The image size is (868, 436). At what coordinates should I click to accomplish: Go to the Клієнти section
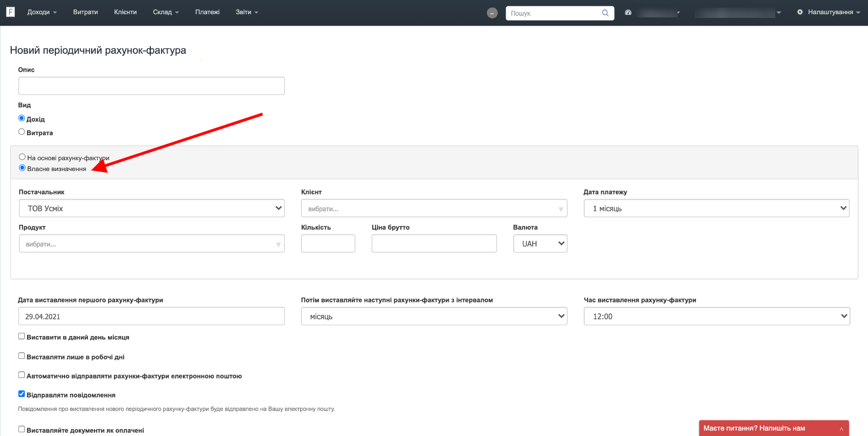tap(125, 12)
